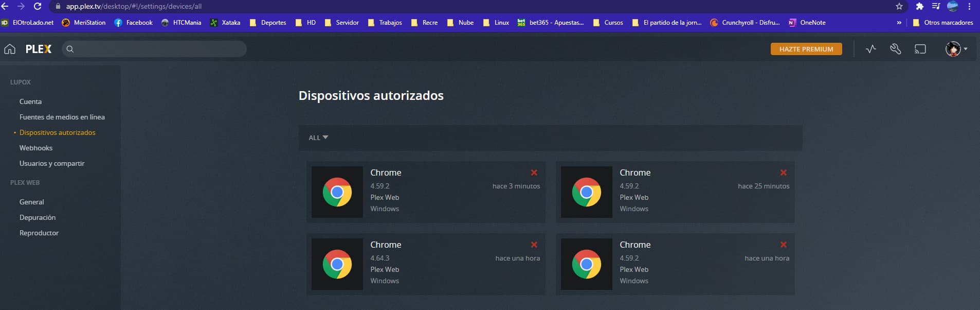Open Chrome extensions puzzle icon
Viewport: 980px width, 310px height.
[920, 6]
